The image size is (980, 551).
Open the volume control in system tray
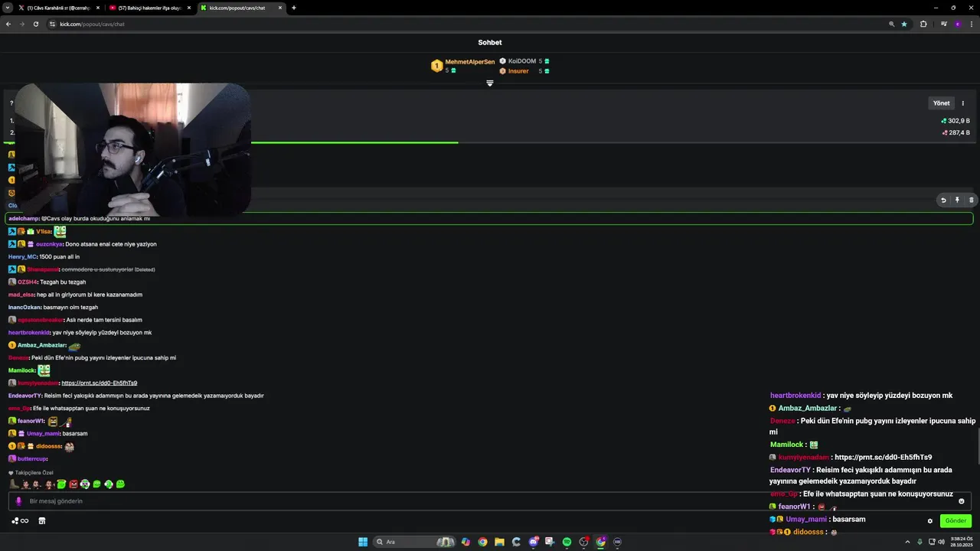tap(941, 542)
